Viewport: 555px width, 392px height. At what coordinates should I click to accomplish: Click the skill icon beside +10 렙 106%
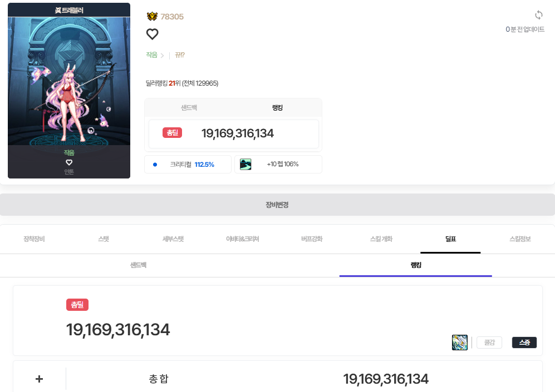[x=245, y=165]
